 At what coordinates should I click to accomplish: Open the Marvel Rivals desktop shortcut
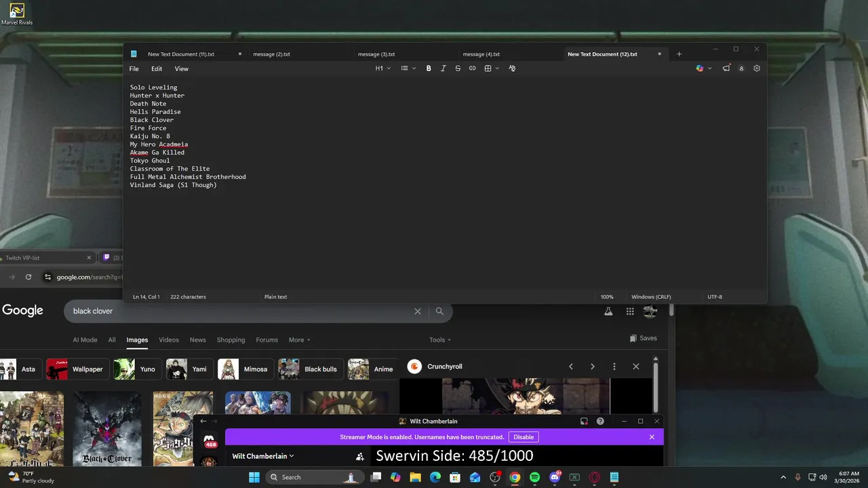(x=17, y=14)
